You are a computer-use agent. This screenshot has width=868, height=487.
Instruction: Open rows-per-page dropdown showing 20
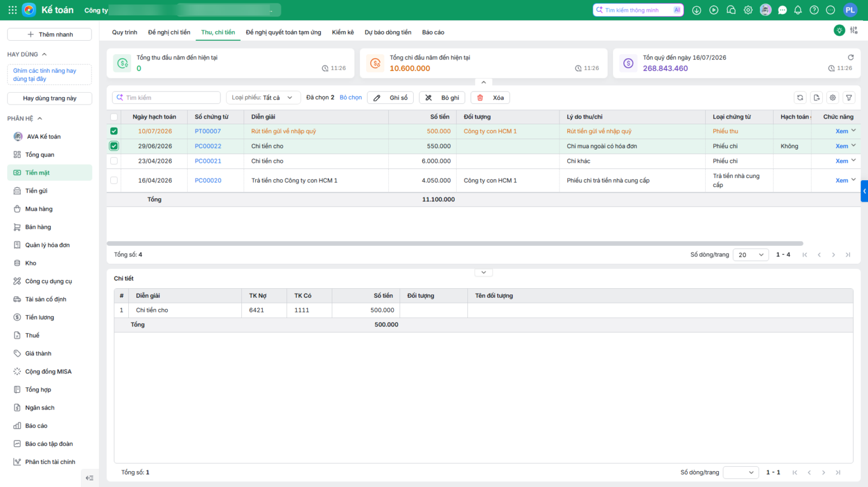tap(750, 255)
